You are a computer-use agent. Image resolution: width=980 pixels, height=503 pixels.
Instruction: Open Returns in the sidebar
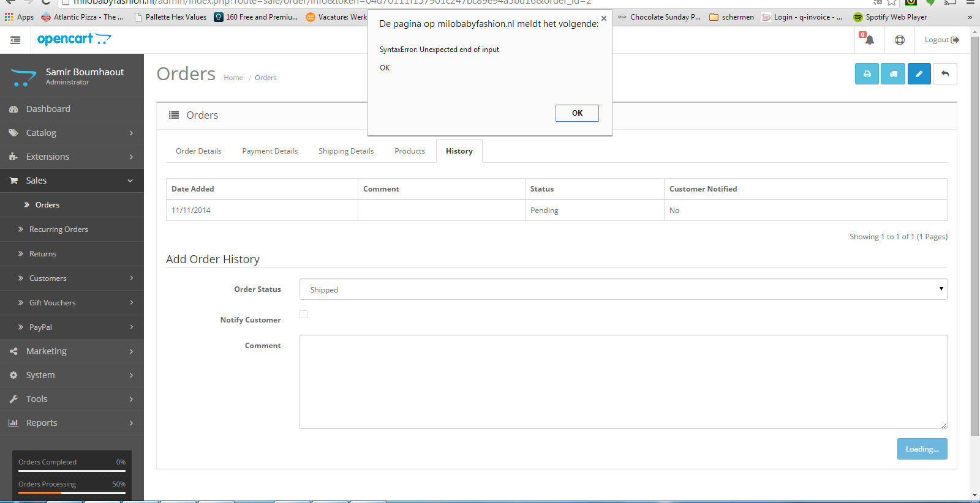coord(72,254)
